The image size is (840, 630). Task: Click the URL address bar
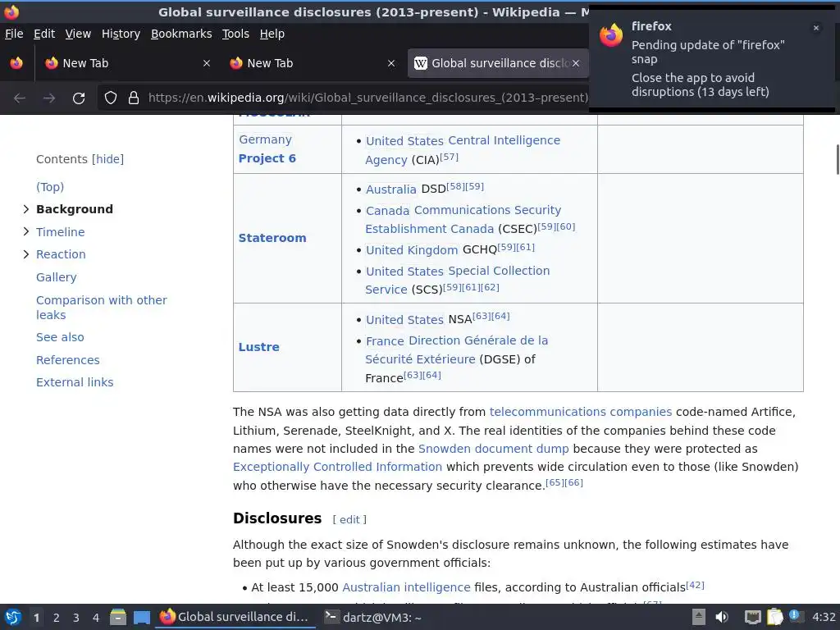pos(367,98)
